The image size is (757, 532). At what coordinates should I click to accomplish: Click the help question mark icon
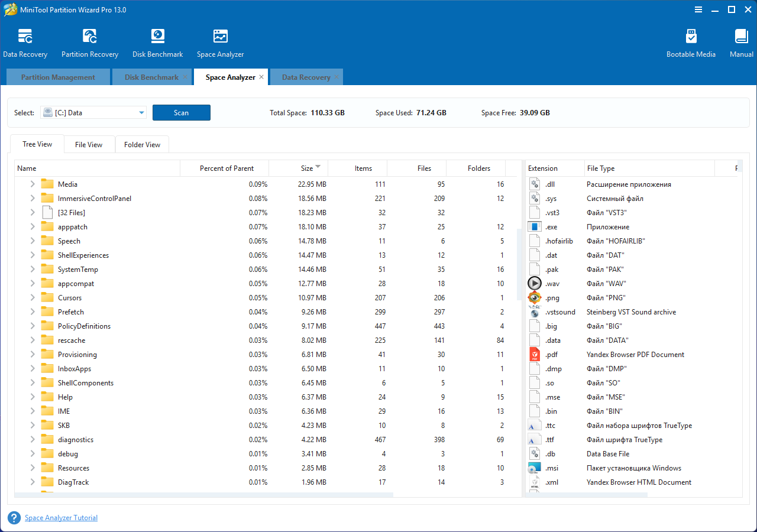pyautogui.click(x=14, y=518)
